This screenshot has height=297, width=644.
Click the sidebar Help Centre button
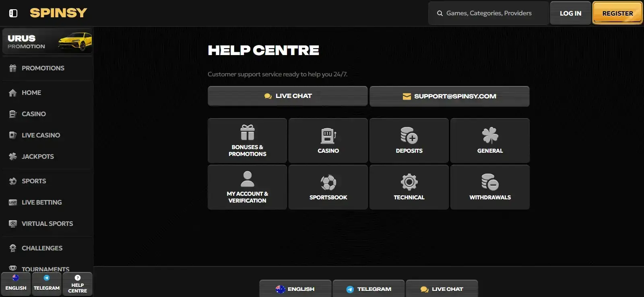78,284
